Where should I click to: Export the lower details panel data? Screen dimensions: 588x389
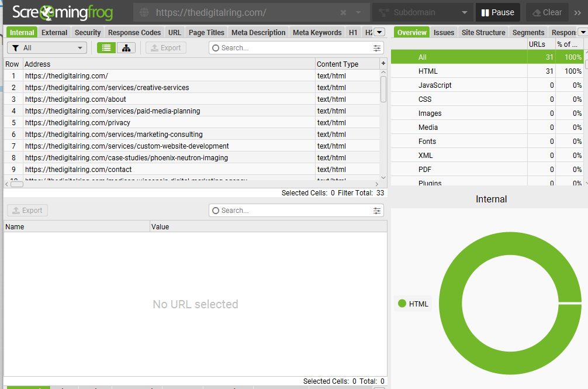coord(27,211)
